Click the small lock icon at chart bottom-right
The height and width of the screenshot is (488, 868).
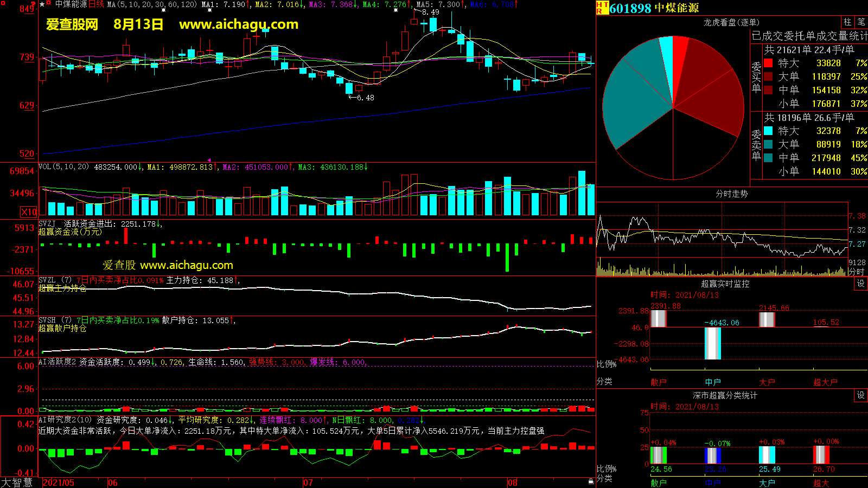pos(591,481)
